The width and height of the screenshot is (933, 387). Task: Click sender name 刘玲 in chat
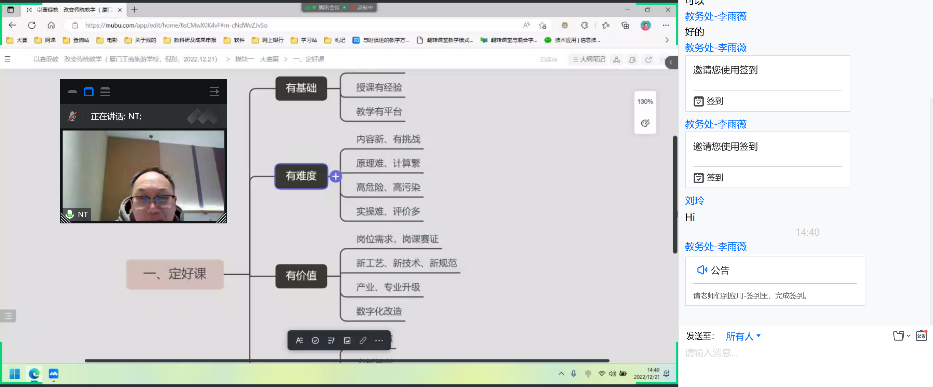(x=694, y=201)
